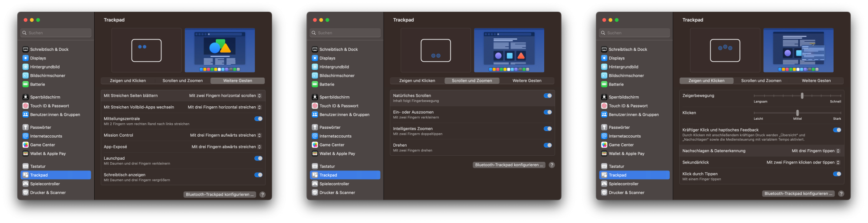
Task: Select Zeigen und Klicken tab in middle window
Action: pyautogui.click(x=417, y=81)
